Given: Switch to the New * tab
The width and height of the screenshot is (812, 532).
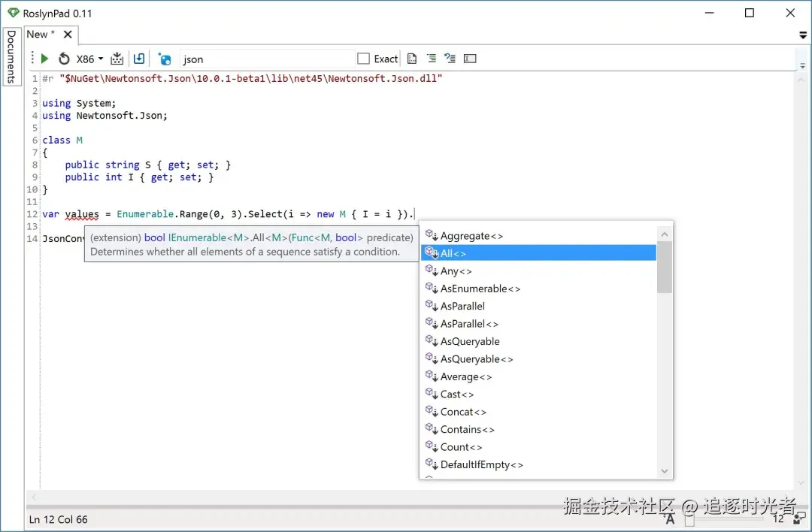Looking at the screenshot, I should 41,34.
